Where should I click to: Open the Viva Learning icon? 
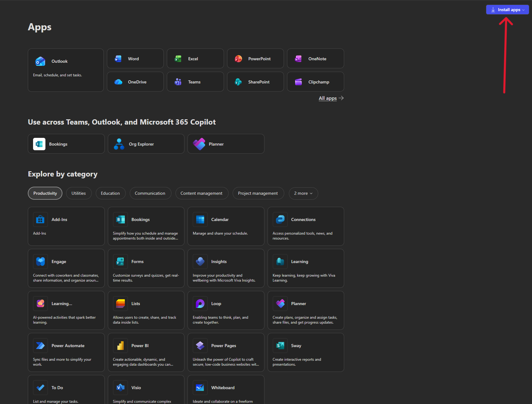click(280, 262)
